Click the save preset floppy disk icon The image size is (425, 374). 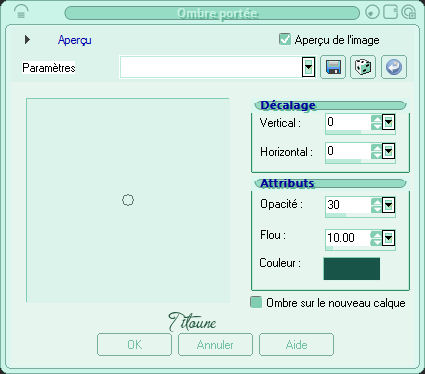tap(333, 67)
